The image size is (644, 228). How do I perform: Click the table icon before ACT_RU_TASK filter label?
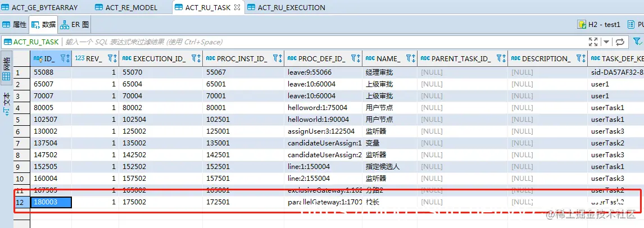(x=8, y=42)
